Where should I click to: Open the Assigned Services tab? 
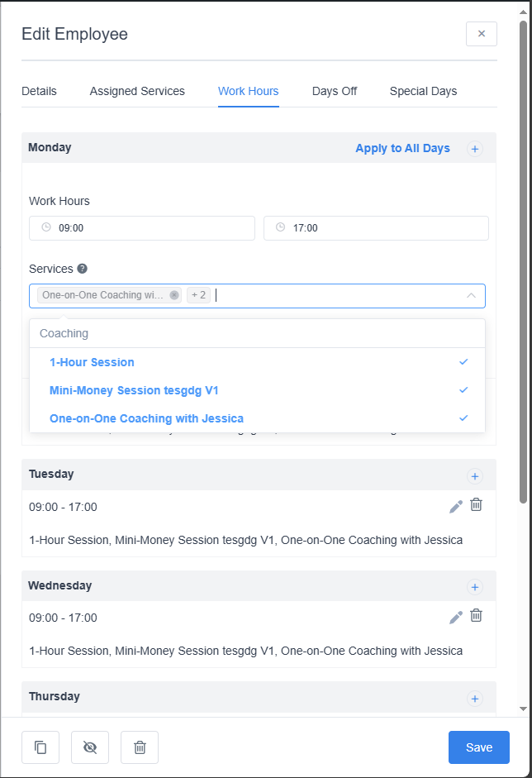[x=137, y=91]
